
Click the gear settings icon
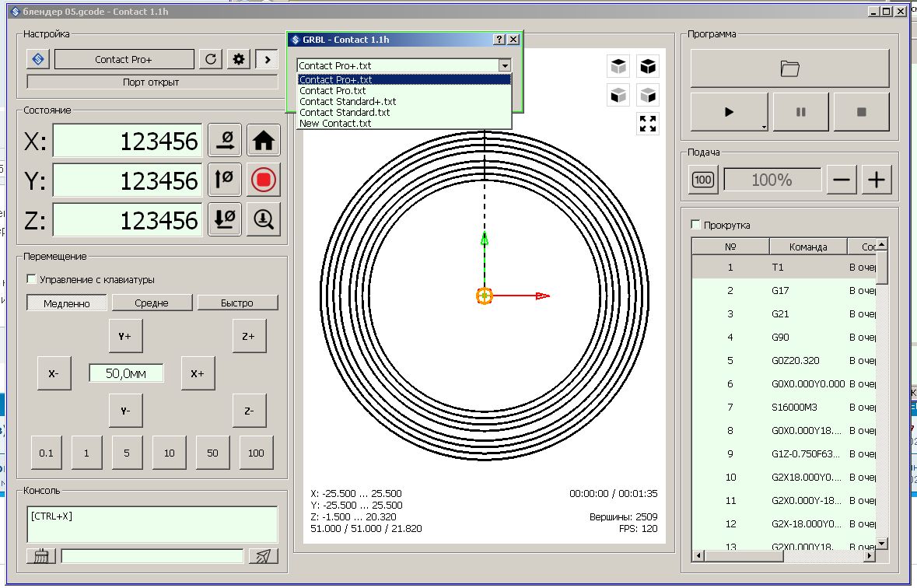pos(239,59)
